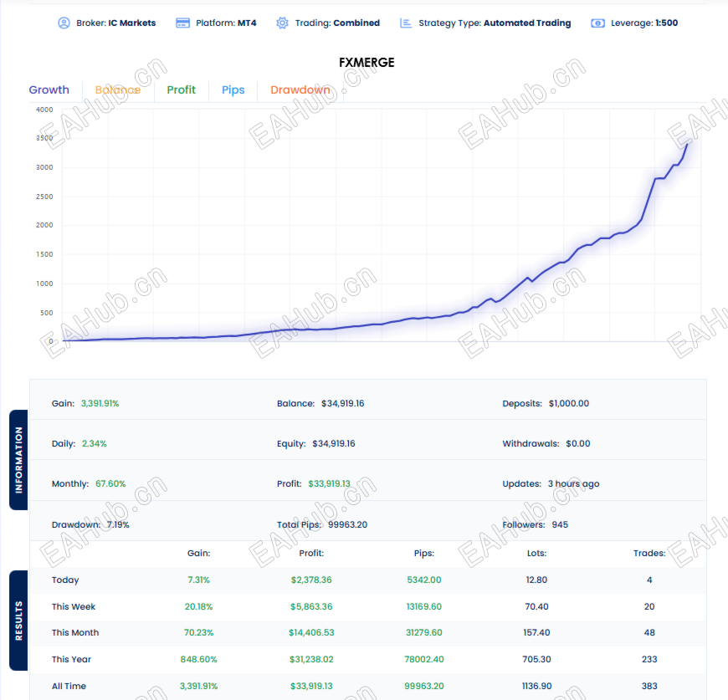Click Updates value 3 hours ago
Screen dimensions: 728x700
(573, 483)
